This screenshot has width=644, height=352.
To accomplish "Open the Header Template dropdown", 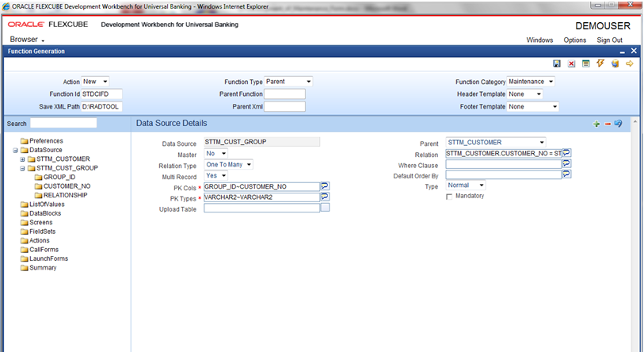I will 525,94.
